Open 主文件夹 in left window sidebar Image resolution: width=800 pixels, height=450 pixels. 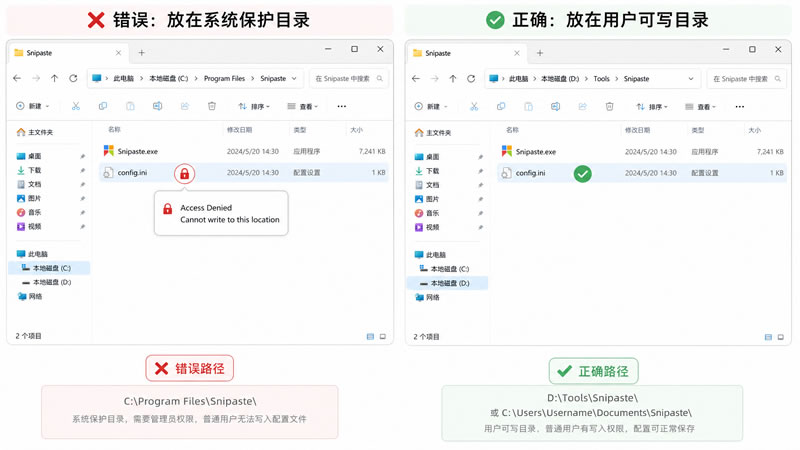click(35, 132)
